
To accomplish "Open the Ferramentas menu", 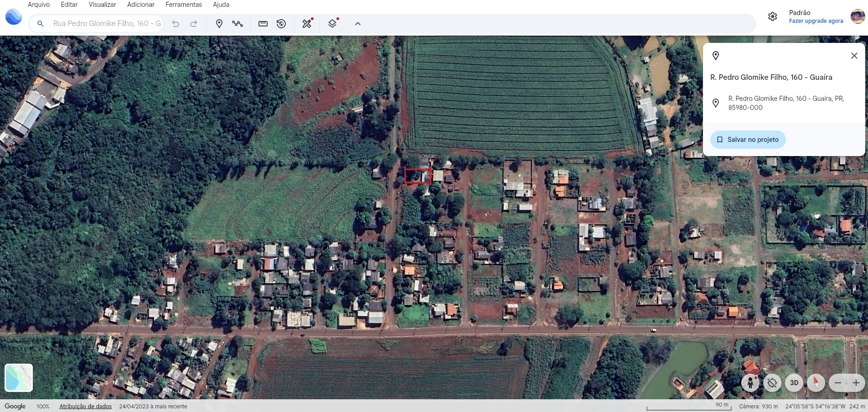I will coord(183,5).
